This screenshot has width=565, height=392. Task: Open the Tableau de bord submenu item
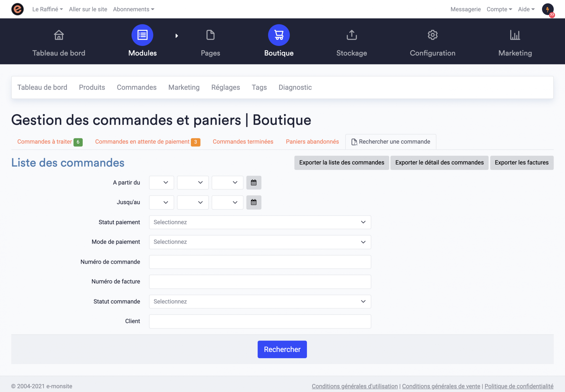click(x=42, y=87)
